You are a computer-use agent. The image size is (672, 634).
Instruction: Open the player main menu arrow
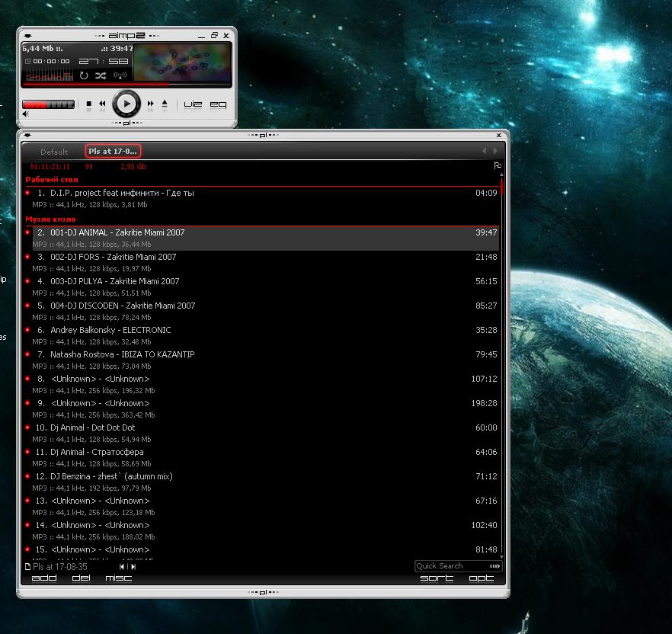click(28, 36)
